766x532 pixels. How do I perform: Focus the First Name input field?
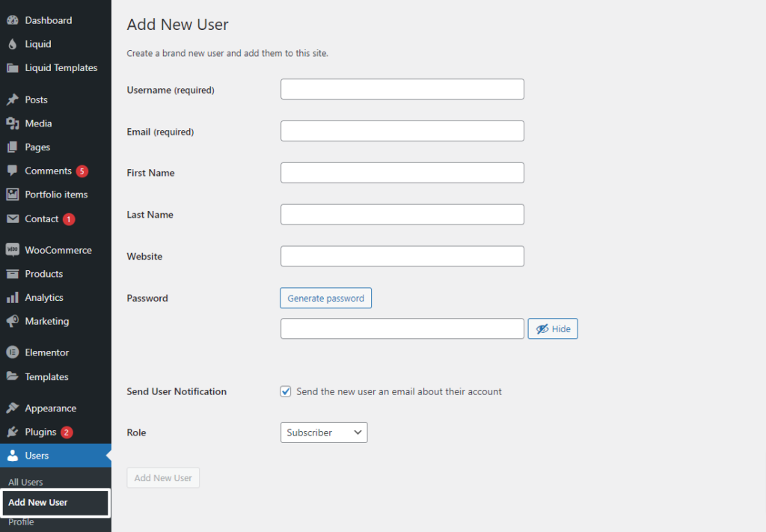point(402,173)
